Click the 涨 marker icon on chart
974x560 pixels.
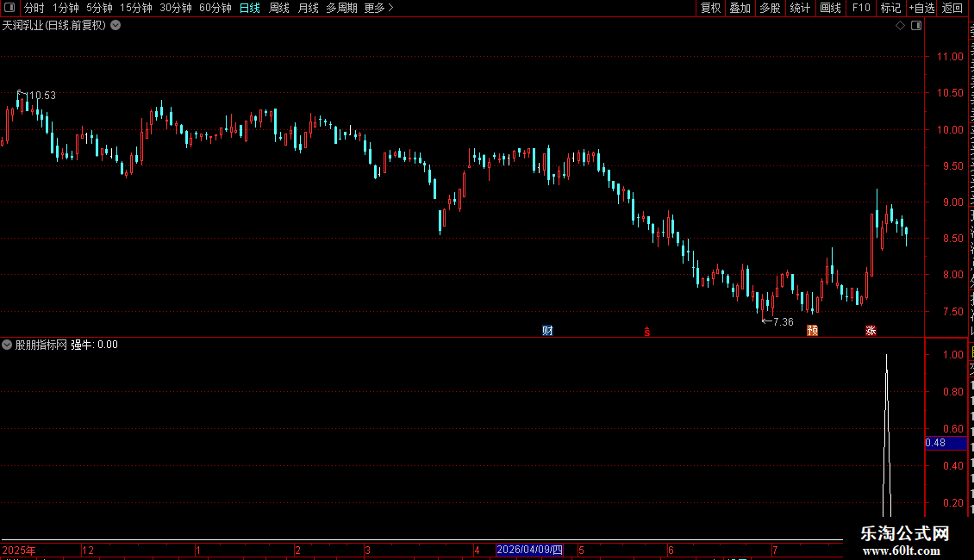pos(871,330)
